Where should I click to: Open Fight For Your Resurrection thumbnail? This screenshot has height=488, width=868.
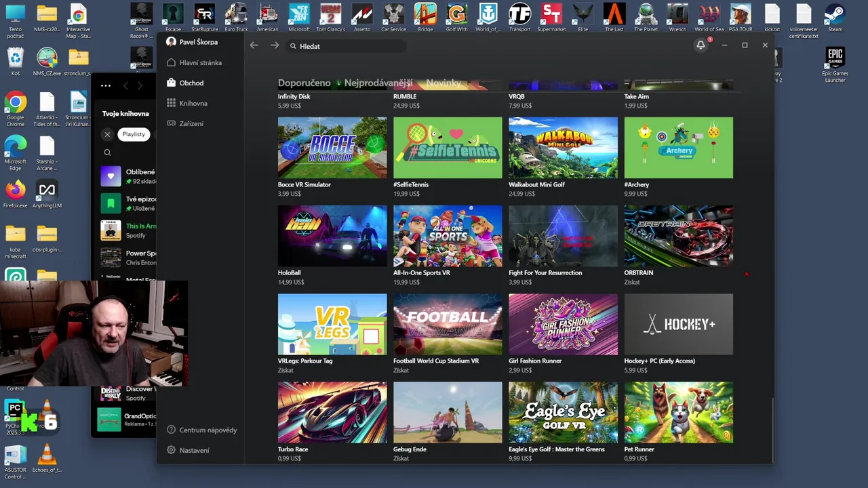click(563, 236)
